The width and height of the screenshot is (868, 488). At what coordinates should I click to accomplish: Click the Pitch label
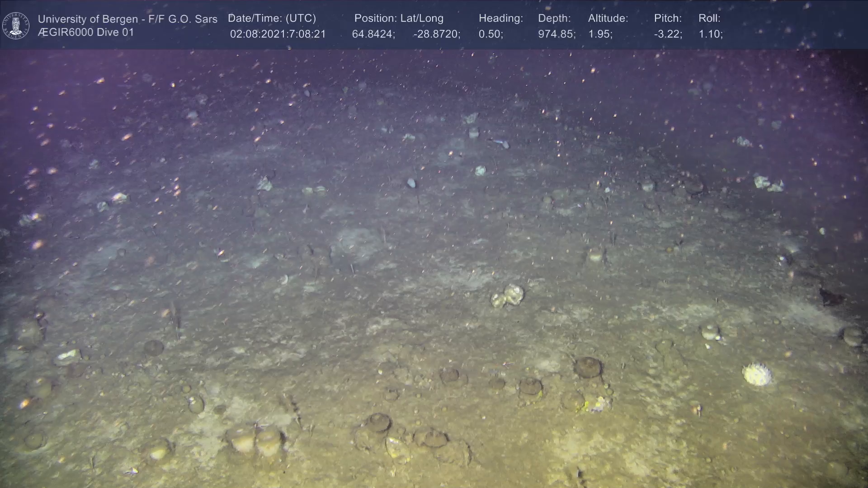point(667,19)
